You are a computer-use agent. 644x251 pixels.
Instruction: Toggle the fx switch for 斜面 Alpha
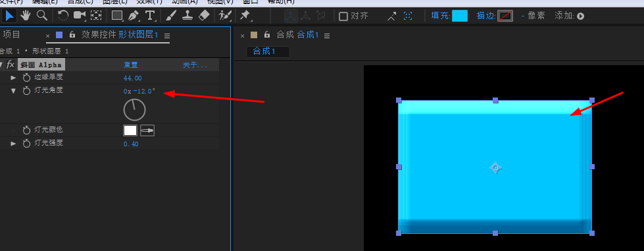(x=11, y=65)
